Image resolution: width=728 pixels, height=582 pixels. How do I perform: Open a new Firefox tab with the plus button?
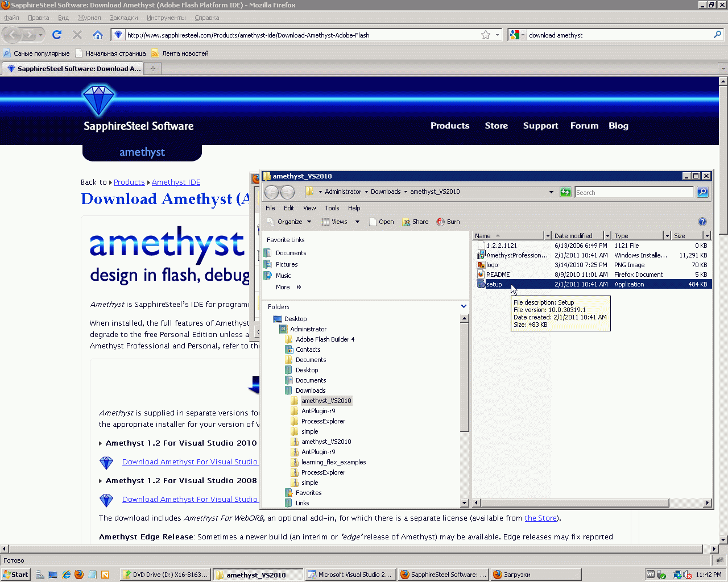[x=152, y=69]
